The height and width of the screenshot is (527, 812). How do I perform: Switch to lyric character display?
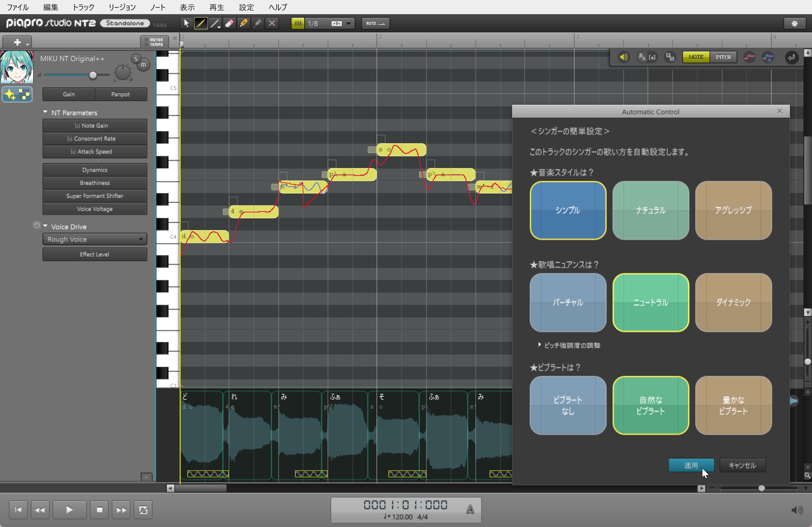pos(642,57)
